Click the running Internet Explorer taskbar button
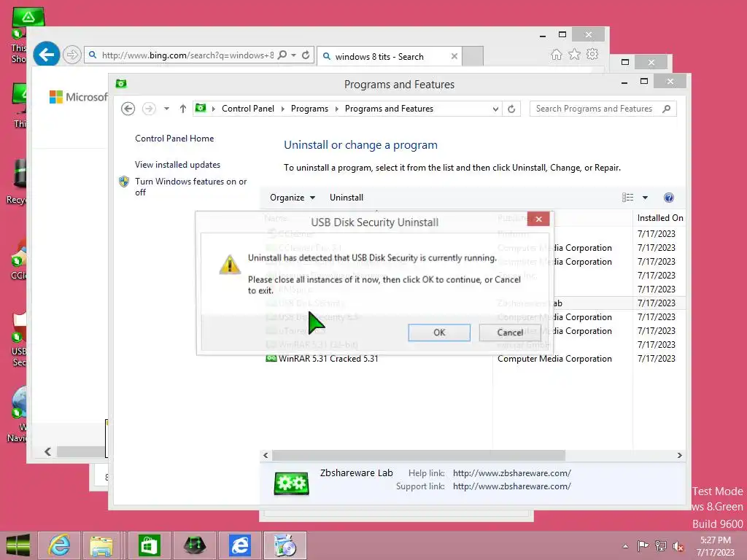This screenshot has height=560, width=747. [239, 545]
